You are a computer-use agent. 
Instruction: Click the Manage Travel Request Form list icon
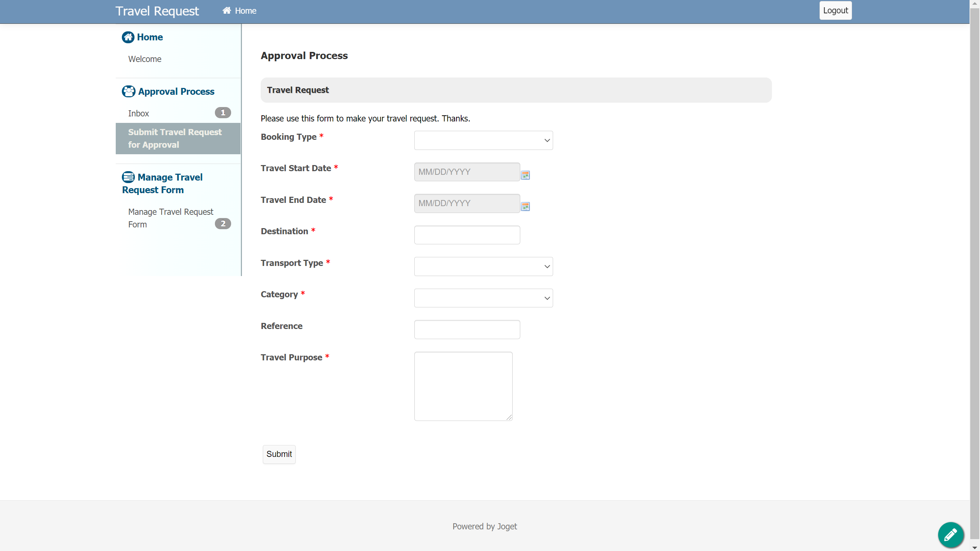pyautogui.click(x=128, y=177)
